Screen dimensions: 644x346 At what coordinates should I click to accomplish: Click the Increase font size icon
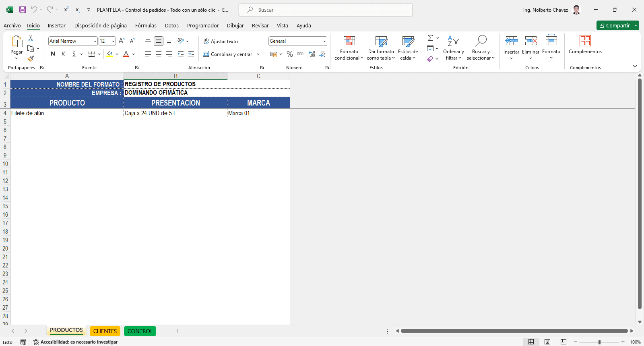tap(122, 41)
